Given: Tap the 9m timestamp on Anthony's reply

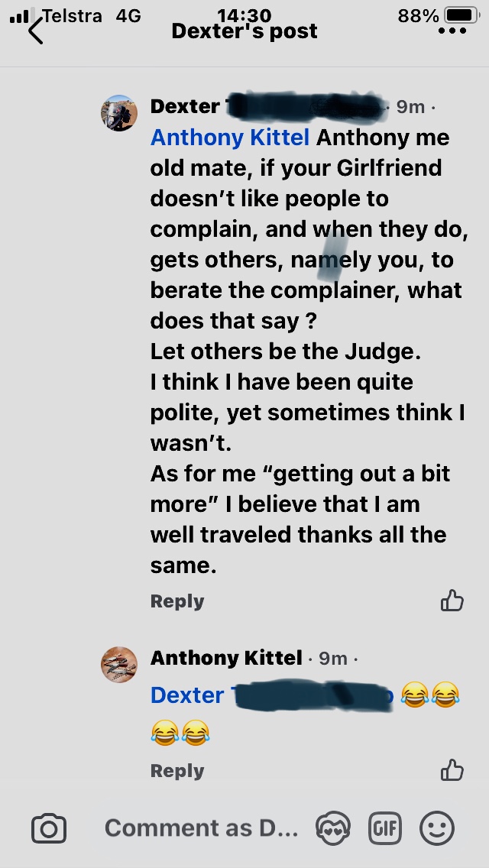Looking at the screenshot, I should (333, 658).
